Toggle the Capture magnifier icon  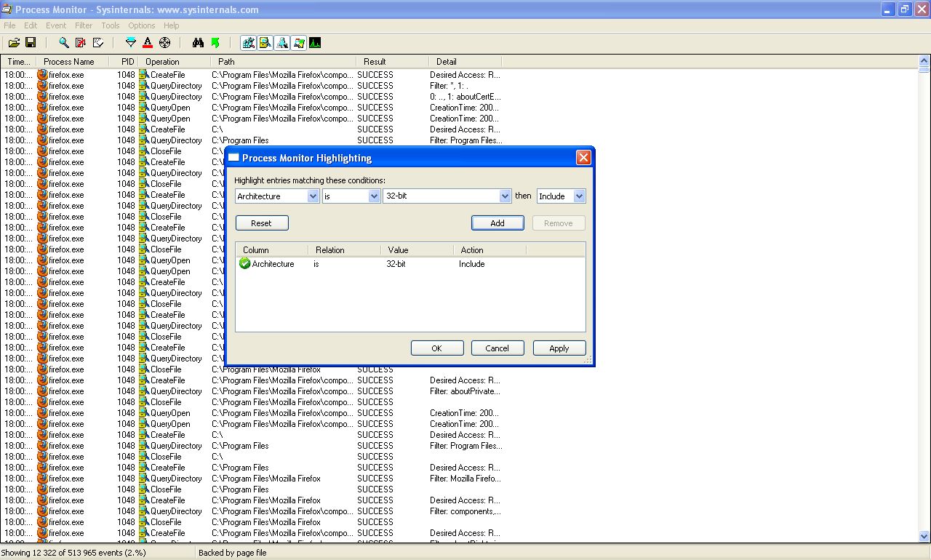pos(64,43)
